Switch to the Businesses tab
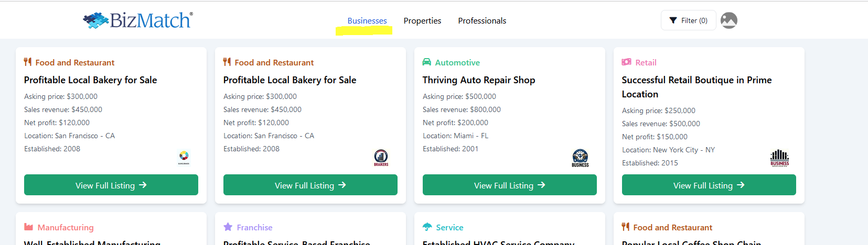This screenshot has height=245, width=868. click(367, 21)
